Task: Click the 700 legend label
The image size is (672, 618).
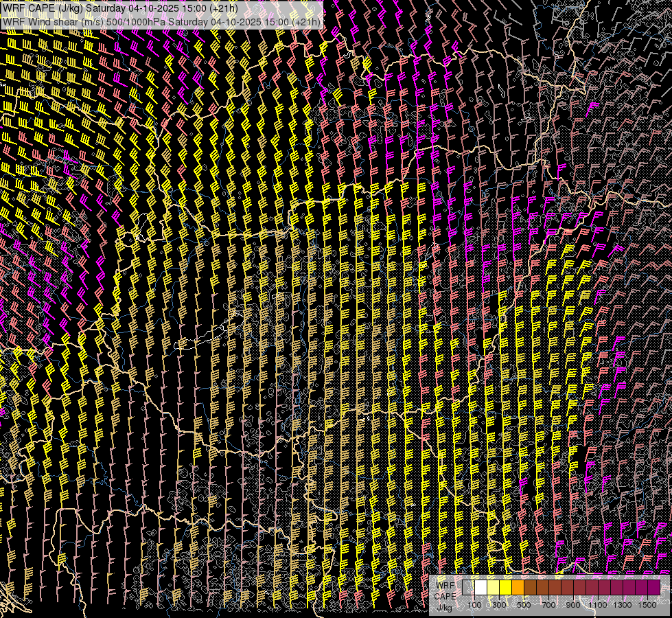Action: 548,605
